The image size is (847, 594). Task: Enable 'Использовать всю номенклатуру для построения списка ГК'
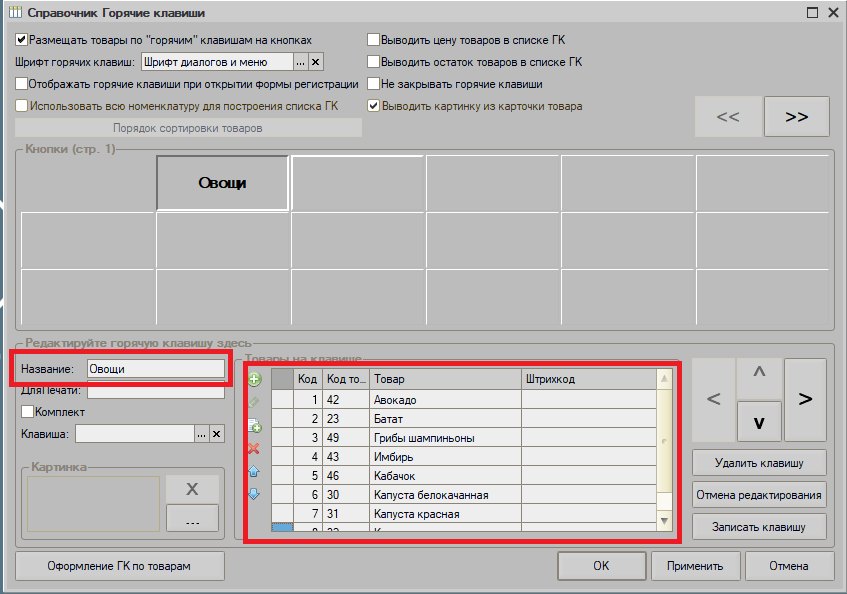(x=22, y=106)
